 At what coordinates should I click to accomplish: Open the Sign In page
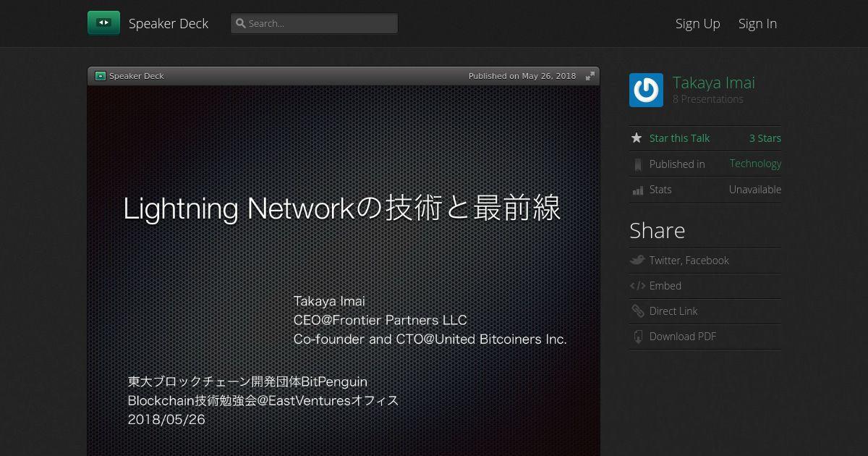pos(757,23)
